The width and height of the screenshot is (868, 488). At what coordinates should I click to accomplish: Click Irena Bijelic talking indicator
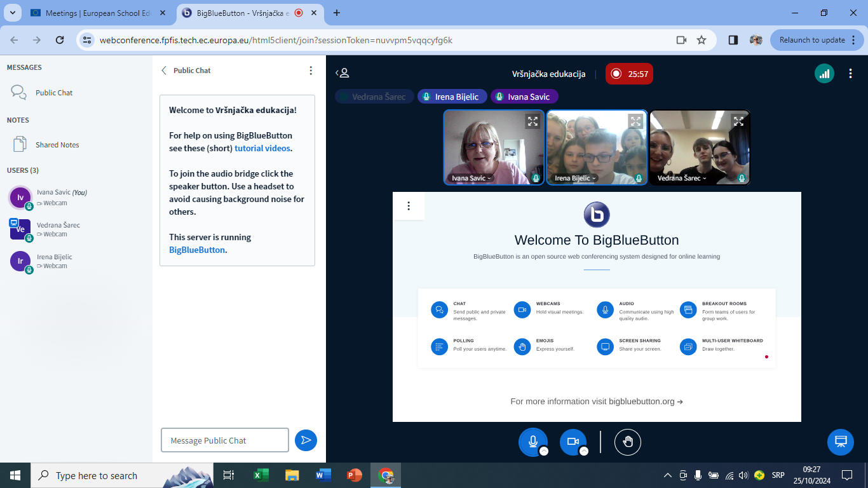452,97
